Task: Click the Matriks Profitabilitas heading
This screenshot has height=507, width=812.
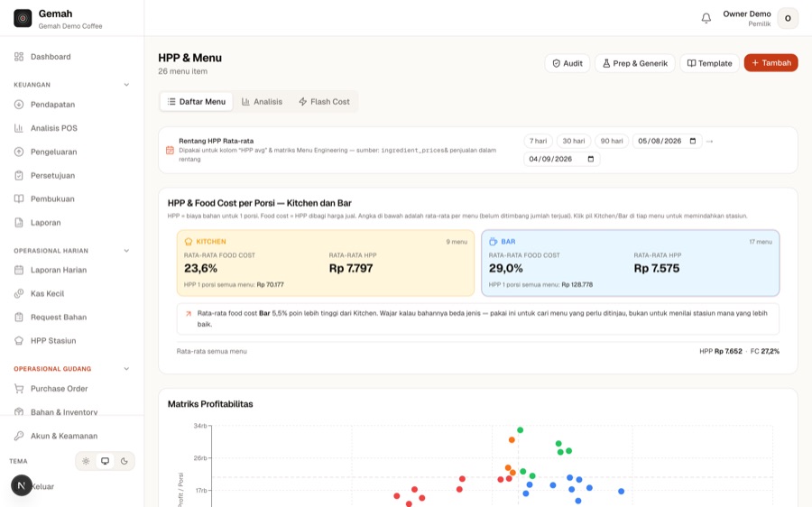Action: (x=210, y=404)
